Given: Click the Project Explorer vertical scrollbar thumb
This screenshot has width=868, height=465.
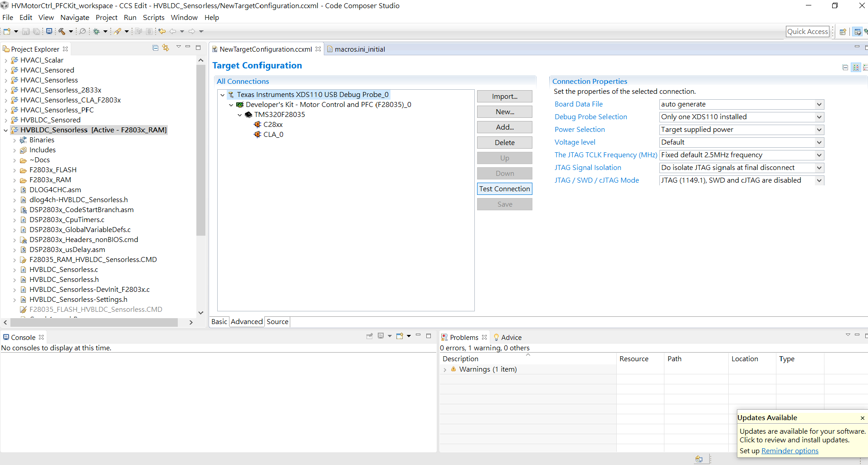Looking at the screenshot, I should tap(201, 150).
